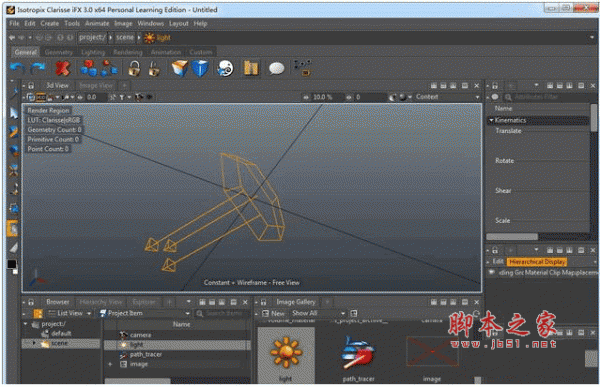
Task: Switch to the Rendering shelf tab
Action: tap(128, 52)
